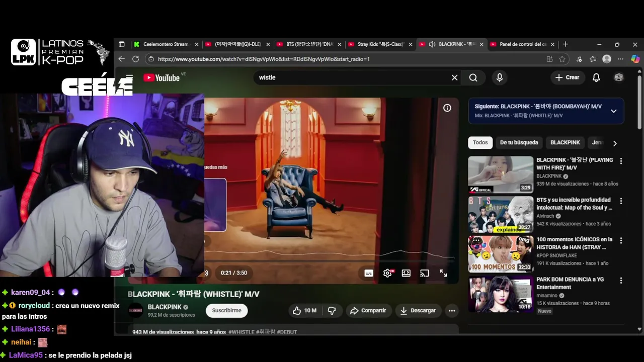Image resolution: width=644 pixels, height=362 pixels.
Task: Go back in browser history
Action: click(121, 59)
